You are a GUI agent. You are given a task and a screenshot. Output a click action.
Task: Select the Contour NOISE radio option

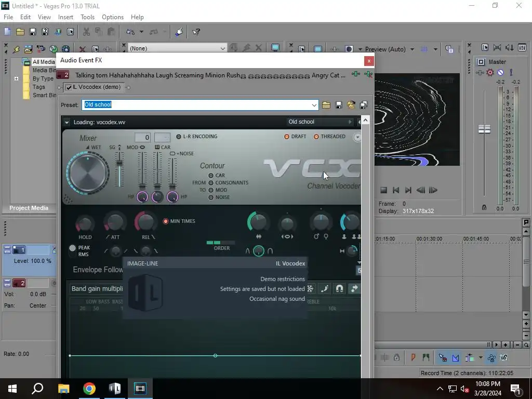pyautogui.click(x=211, y=197)
